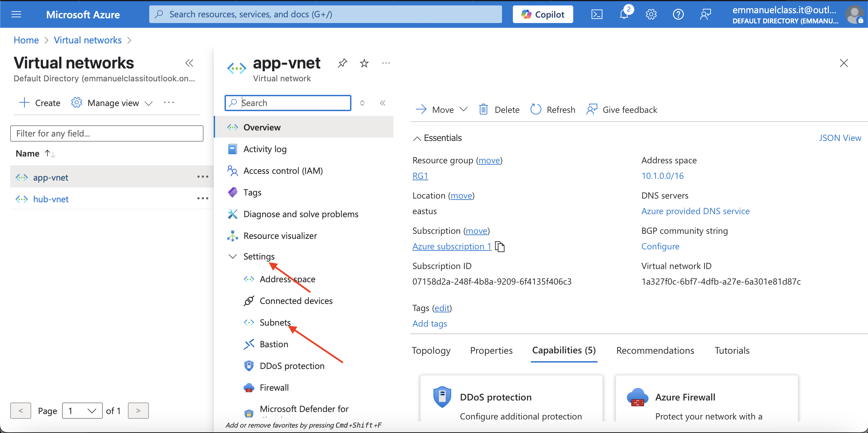Screen dimensions: 868x433
Task: Switch to the Properties tab
Action: tap(491, 350)
